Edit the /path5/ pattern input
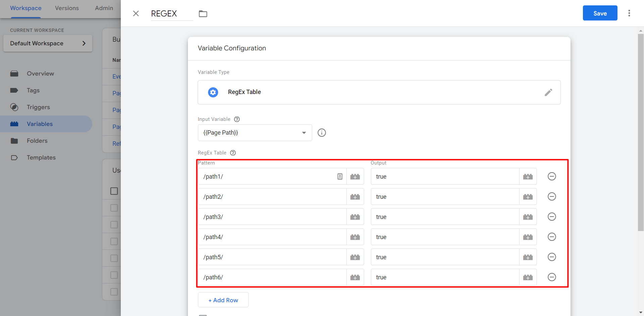The image size is (644, 316). 272,257
